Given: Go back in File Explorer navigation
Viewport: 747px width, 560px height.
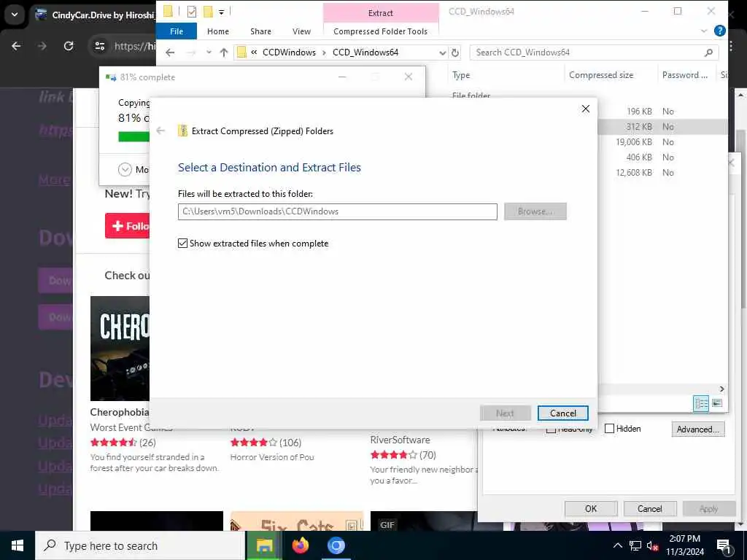Looking at the screenshot, I should pos(170,52).
